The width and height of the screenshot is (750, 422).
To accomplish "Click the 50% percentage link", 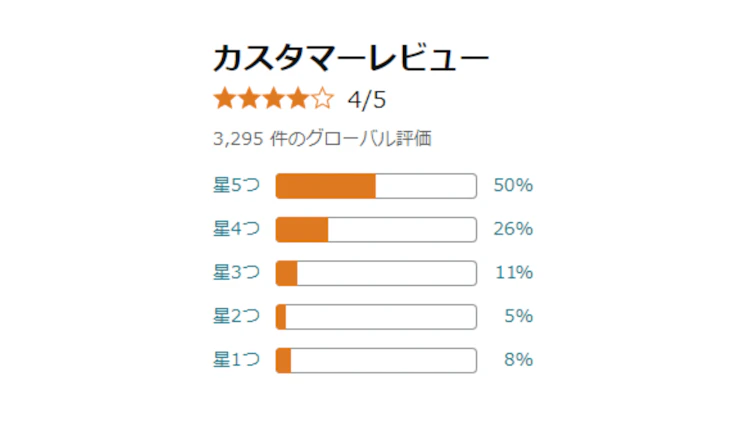I will [513, 186].
